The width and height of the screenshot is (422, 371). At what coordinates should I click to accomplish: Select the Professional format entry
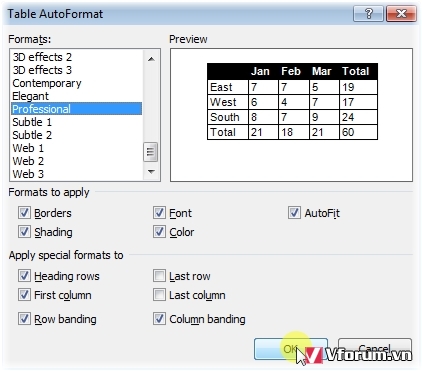pyautogui.click(x=76, y=109)
